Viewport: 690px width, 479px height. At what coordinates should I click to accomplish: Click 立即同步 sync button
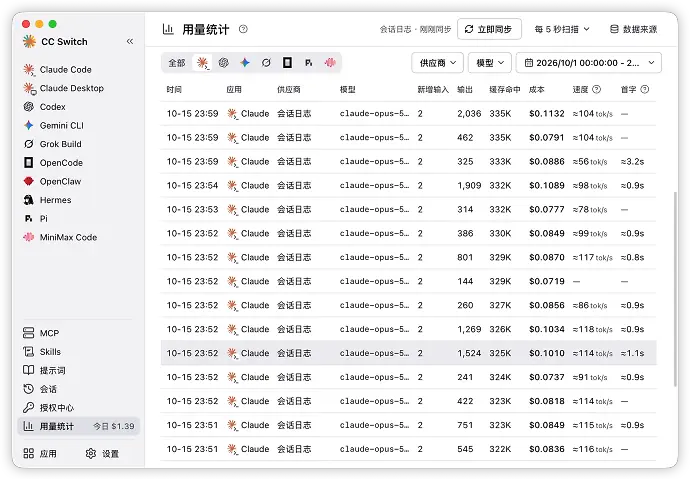coord(489,29)
